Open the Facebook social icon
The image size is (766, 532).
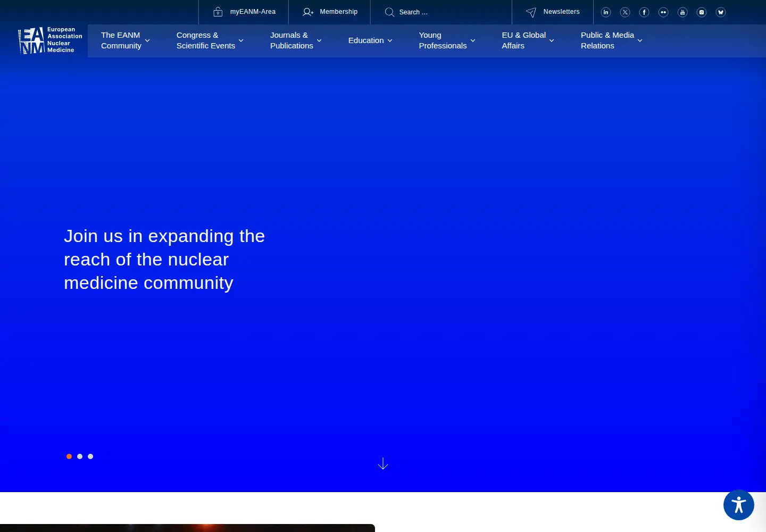(644, 12)
